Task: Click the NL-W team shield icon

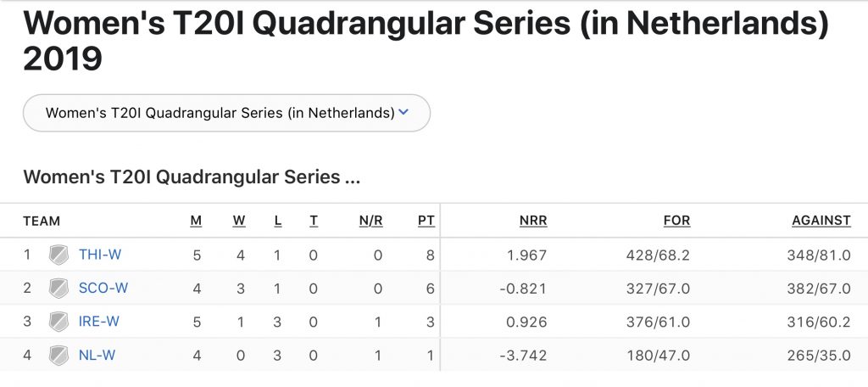Action: 58,355
